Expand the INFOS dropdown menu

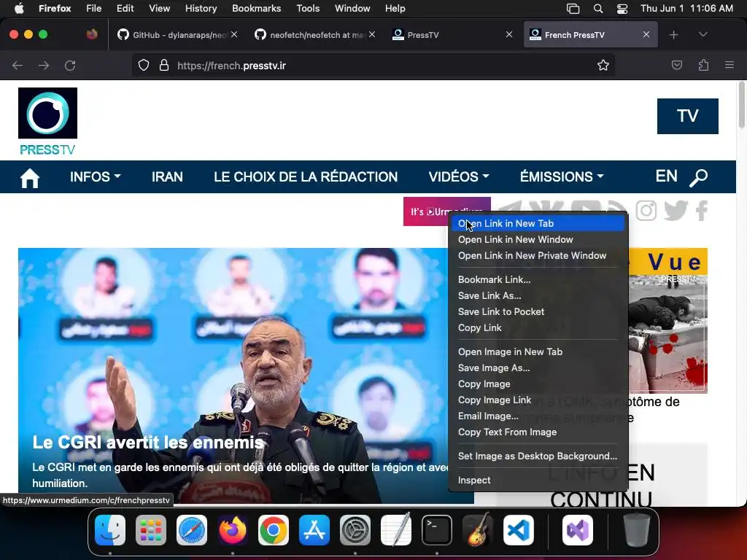pos(96,176)
